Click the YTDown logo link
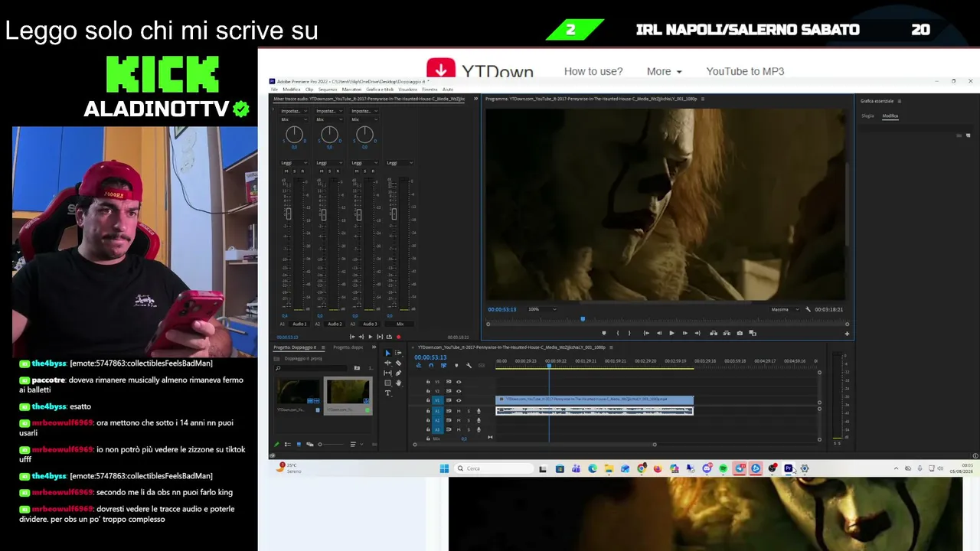The height and width of the screenshot is (551, 980). [x=480, y=70]
